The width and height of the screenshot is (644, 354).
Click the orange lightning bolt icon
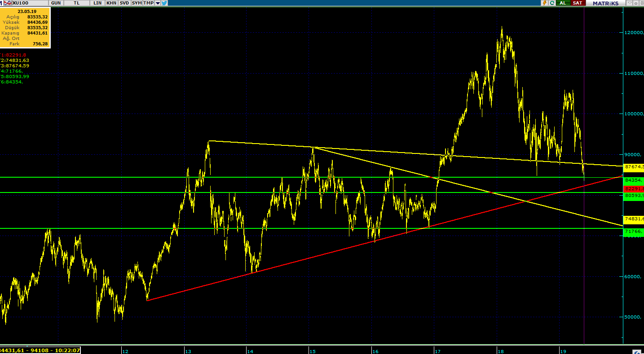tap(544, 3)
